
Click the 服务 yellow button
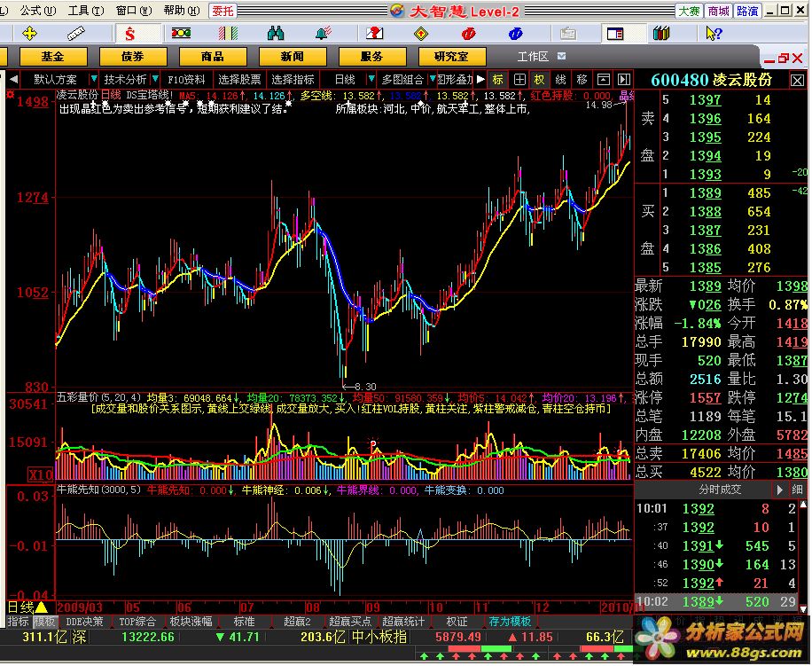(x=372, y=57)
